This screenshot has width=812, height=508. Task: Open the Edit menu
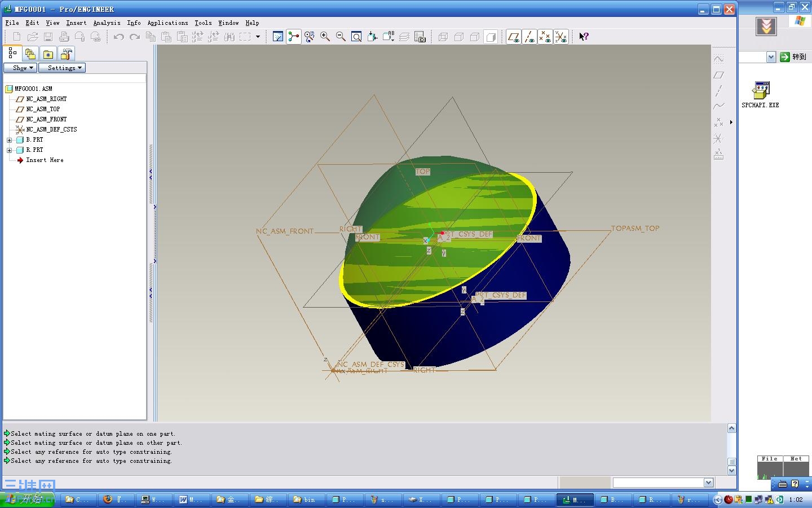click(33, 23)
